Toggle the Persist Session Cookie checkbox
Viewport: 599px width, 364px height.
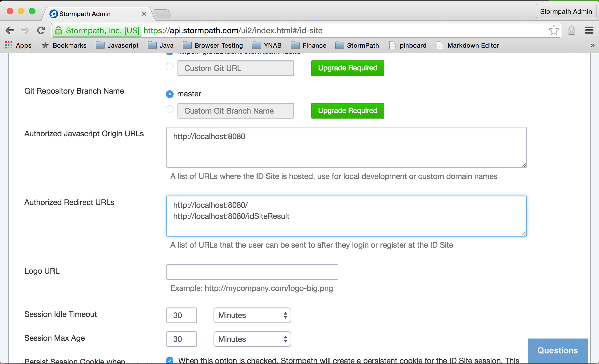[x=170, y=360]
